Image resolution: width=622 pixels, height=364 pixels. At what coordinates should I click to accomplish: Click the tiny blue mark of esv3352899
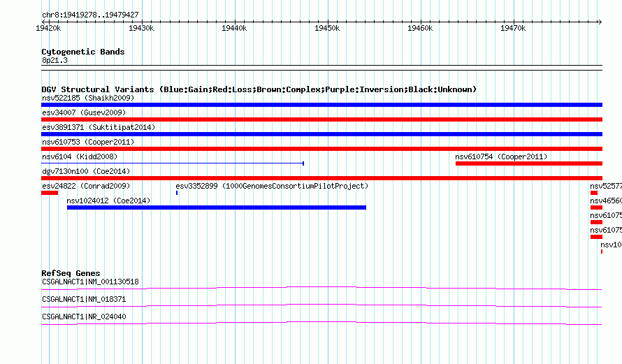tap(177, 193)
